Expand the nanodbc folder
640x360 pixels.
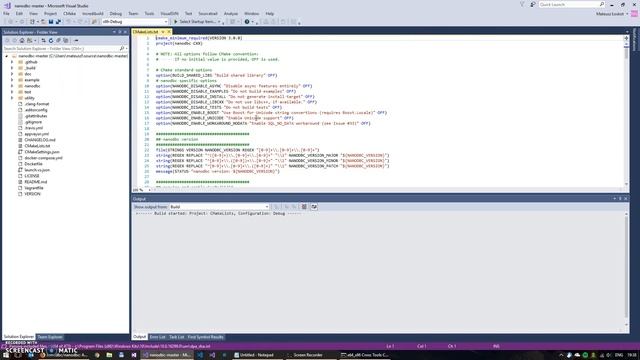coord(12,86)
